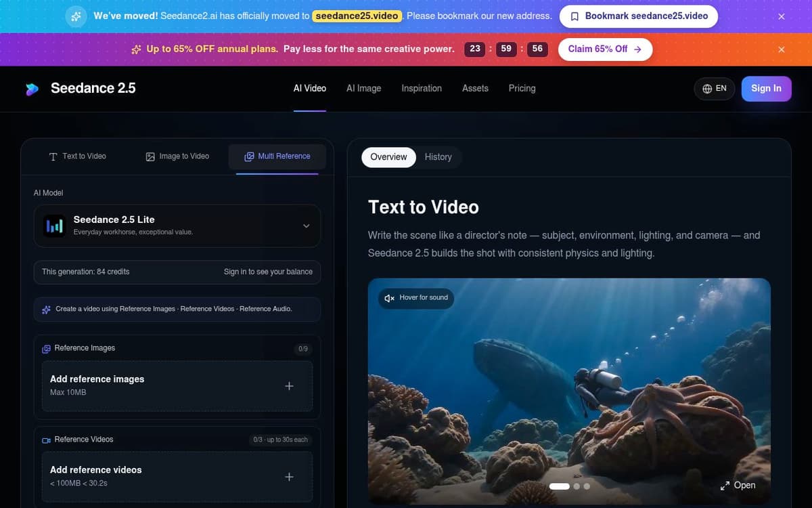Click the Sign In button
The width and height of the screenshot is (812, 508).
(x=766, y=89)
